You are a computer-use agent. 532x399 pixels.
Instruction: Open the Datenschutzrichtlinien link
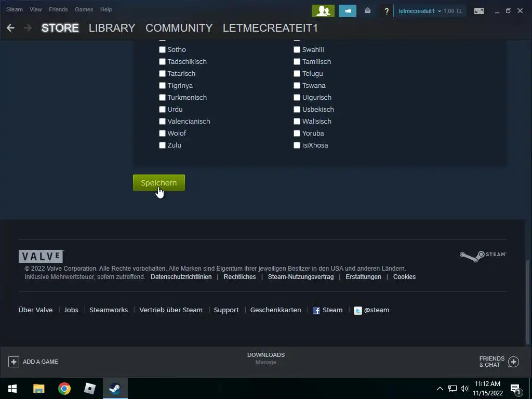coord(181,277)
